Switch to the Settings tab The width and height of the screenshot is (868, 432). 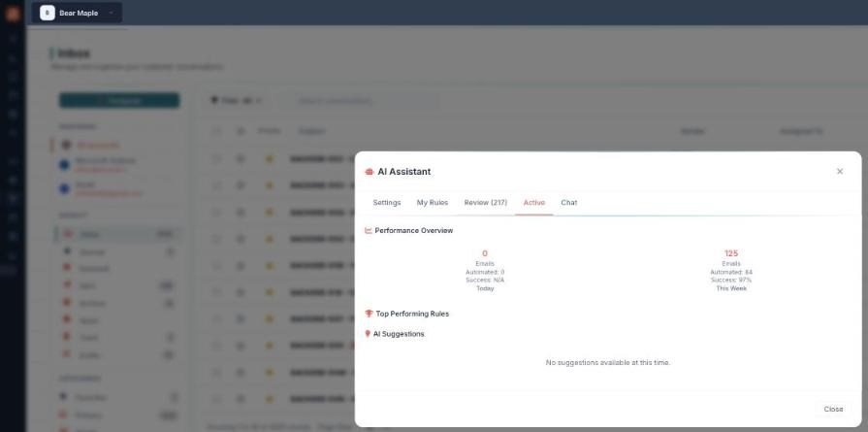coord(387,203)
